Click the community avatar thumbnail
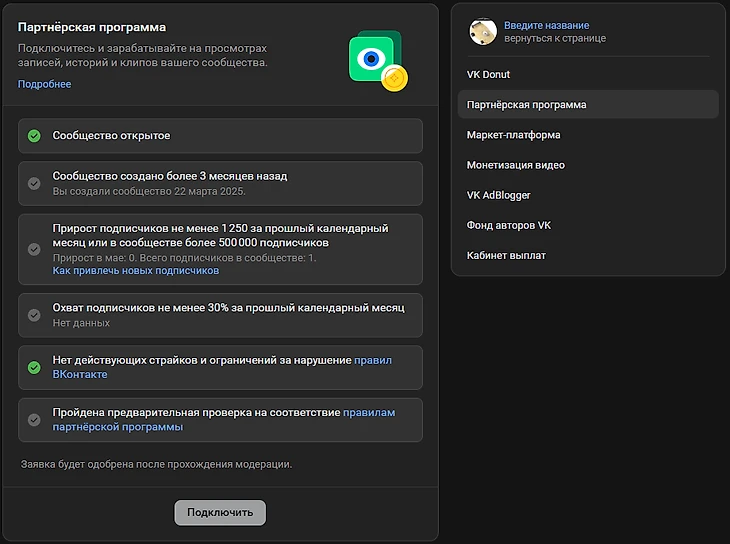 click(483, 32)
